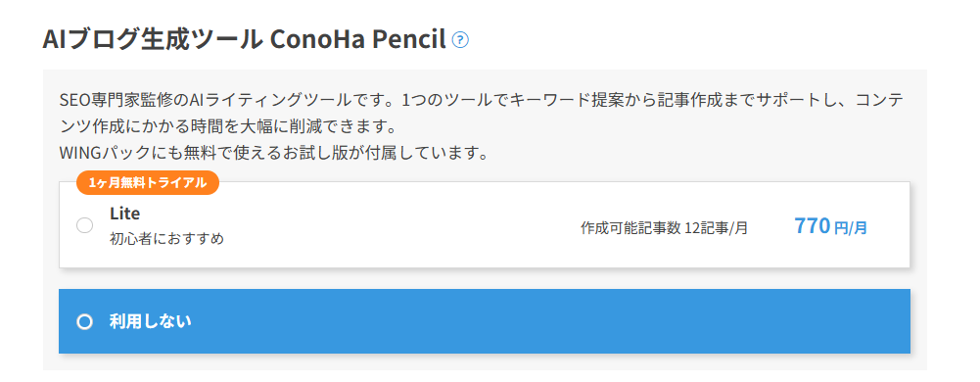The width and height of the screenshot is (980, 382).
Task: Click the 作成可能記事数 label
Action: click(630, 228)
